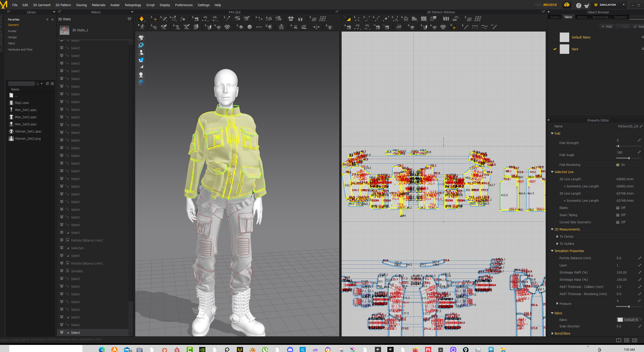Screen dimensions: 644x352
Task: Expand the Pressure property group
Action: 557,304
